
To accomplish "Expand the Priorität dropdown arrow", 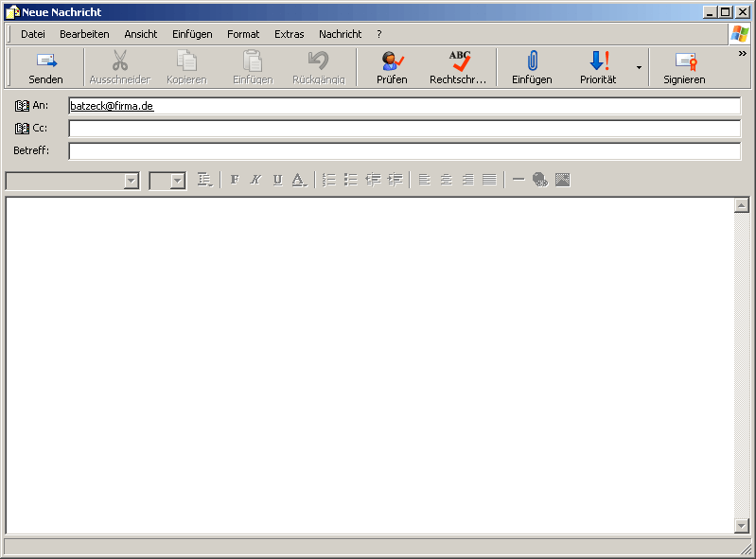I will [x=639, y=68].
